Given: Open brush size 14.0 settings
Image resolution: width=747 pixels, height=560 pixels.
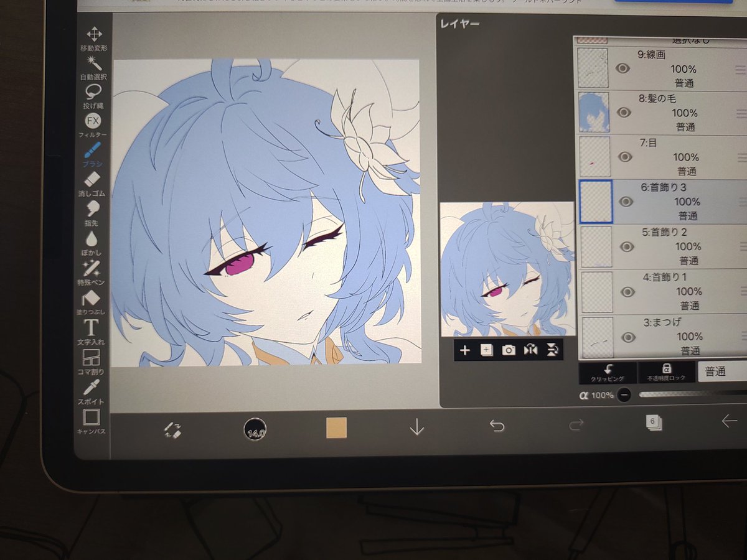Looking at the screenshot, I should tap(256, 430).
